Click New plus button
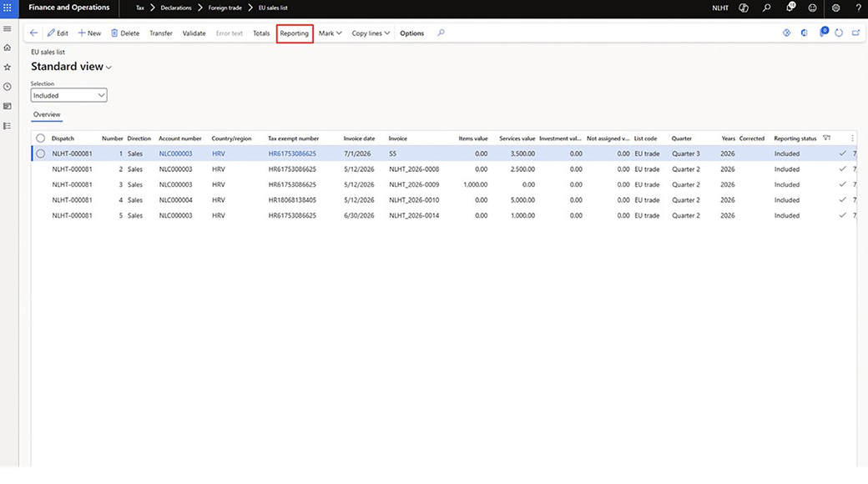The width and height of the screenshot is (868, 484). pos(89,33)
